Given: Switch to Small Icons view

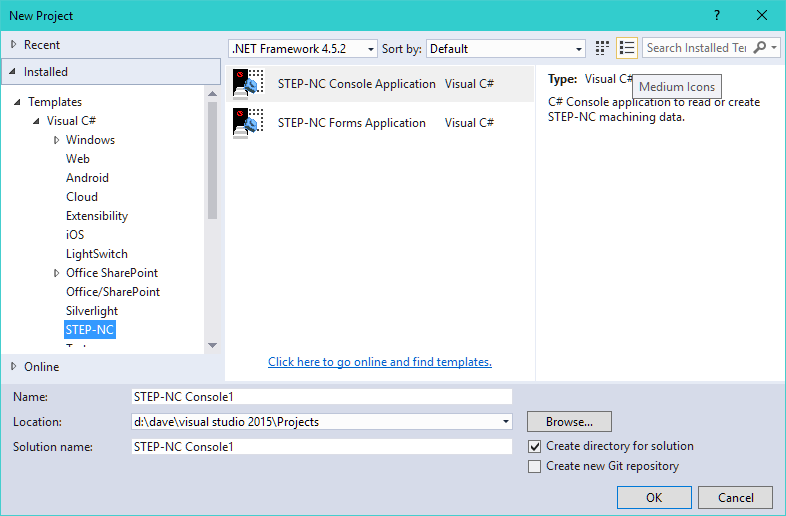Looking at the screenshot, I should 602,48.
